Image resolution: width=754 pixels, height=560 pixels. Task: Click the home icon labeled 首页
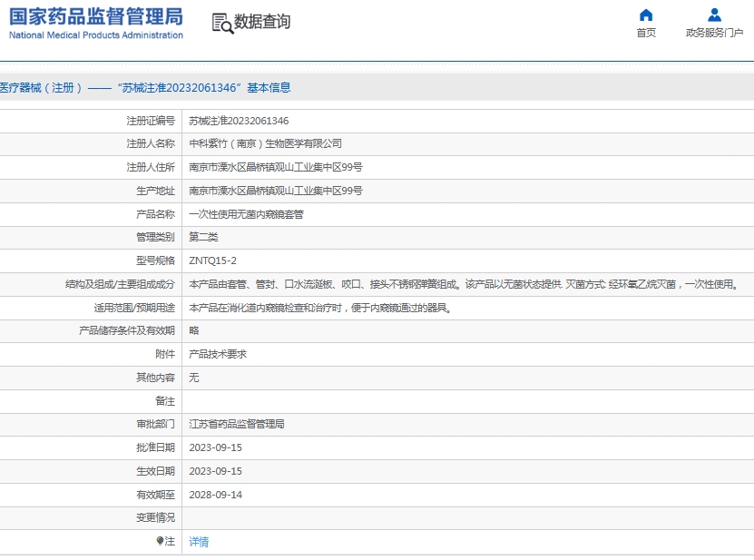(646, 15)
